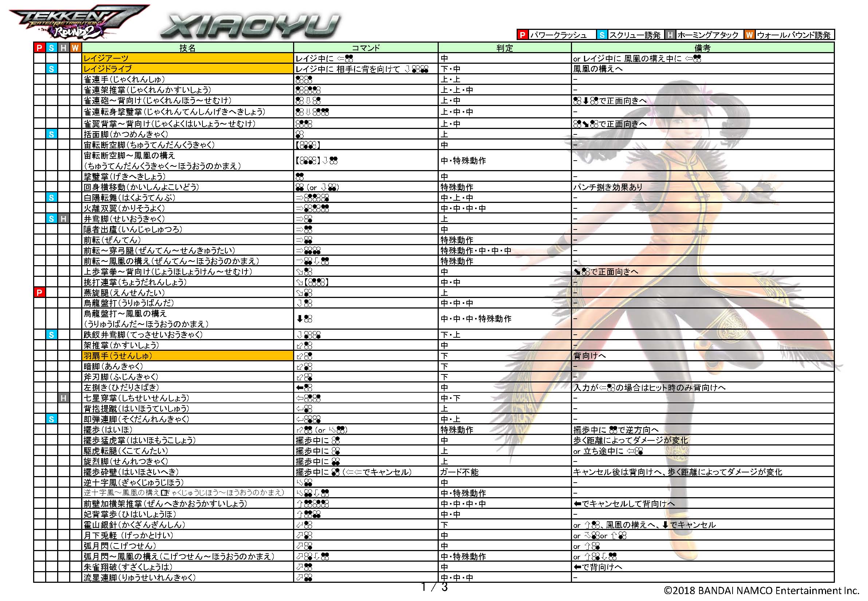
Task: Select the 判定 column header
Action: click(x=504, y=48)
